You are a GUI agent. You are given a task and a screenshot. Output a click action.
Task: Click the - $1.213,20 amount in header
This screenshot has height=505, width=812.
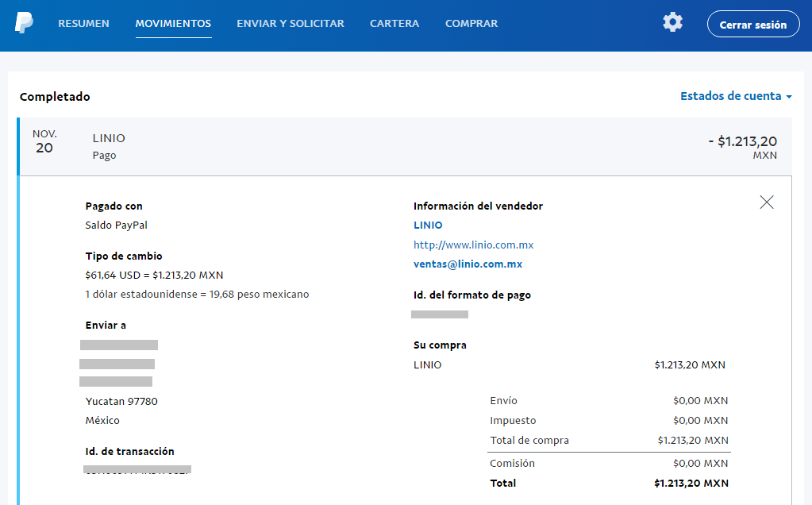pos(743,141)
